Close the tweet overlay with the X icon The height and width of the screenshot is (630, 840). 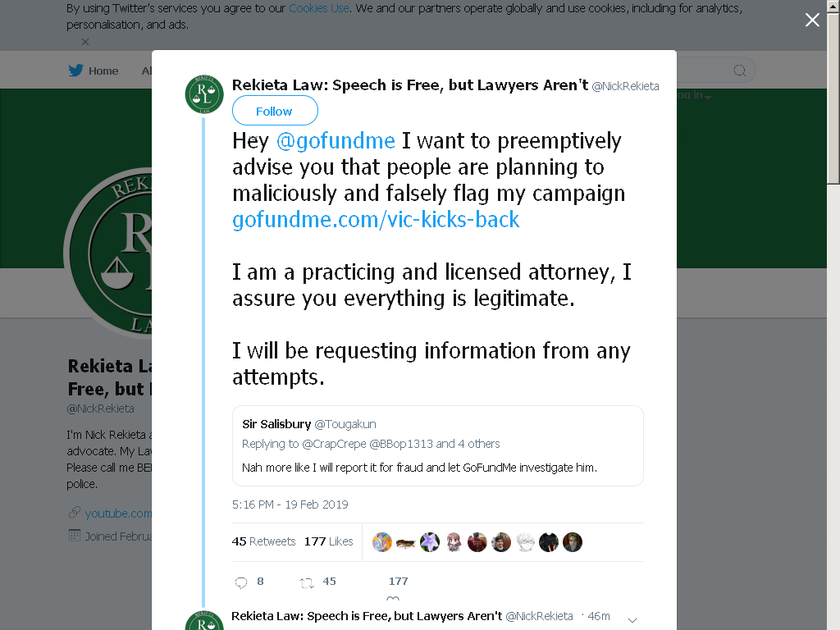812,20
